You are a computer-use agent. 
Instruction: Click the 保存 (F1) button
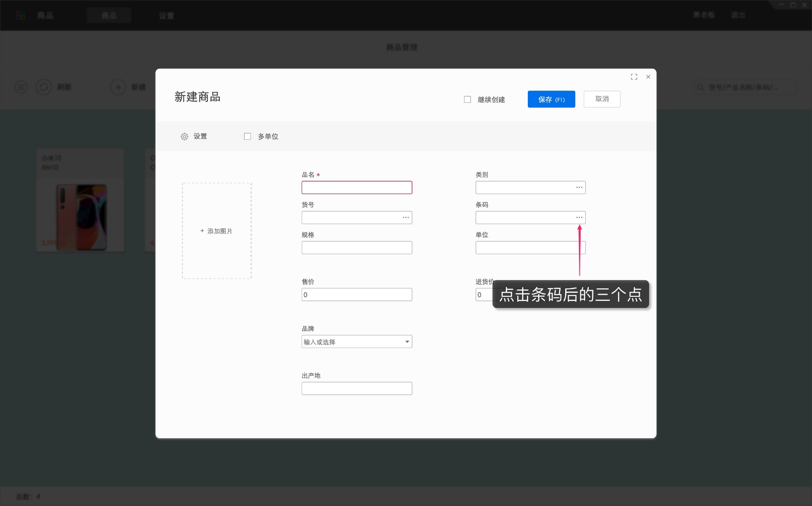tap(551, 99)
